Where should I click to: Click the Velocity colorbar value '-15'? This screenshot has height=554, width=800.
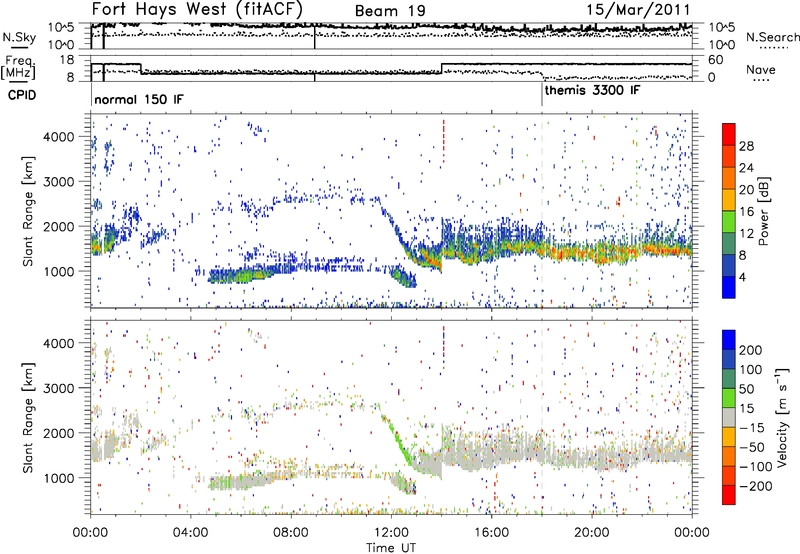(x=752, y=428)
